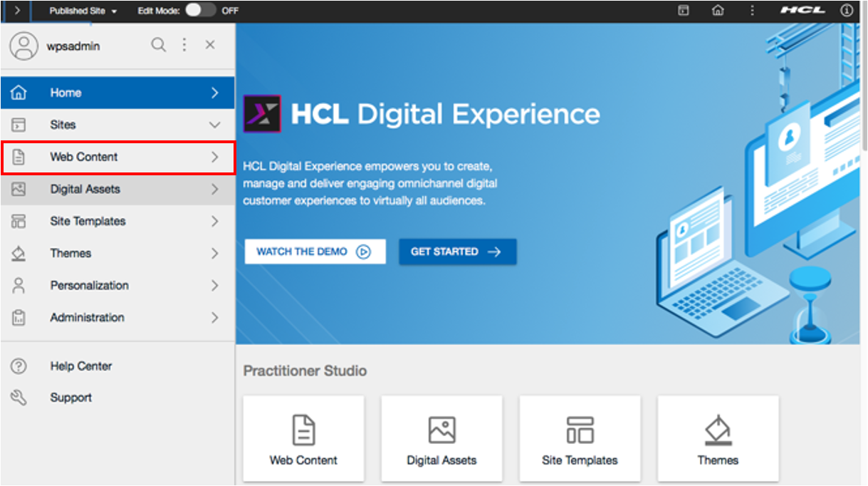
Task: Click the Themes card label
Action: [x=718, y=460]
